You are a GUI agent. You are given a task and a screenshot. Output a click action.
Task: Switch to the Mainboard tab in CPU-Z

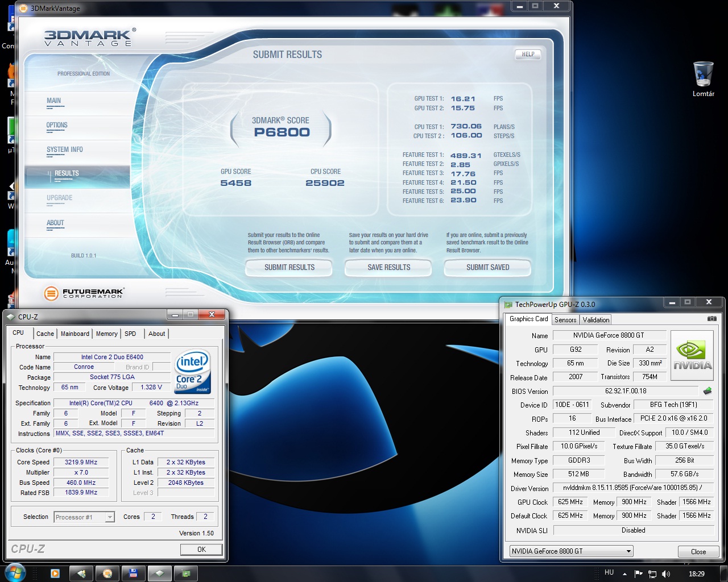click(x=75, y=334)
